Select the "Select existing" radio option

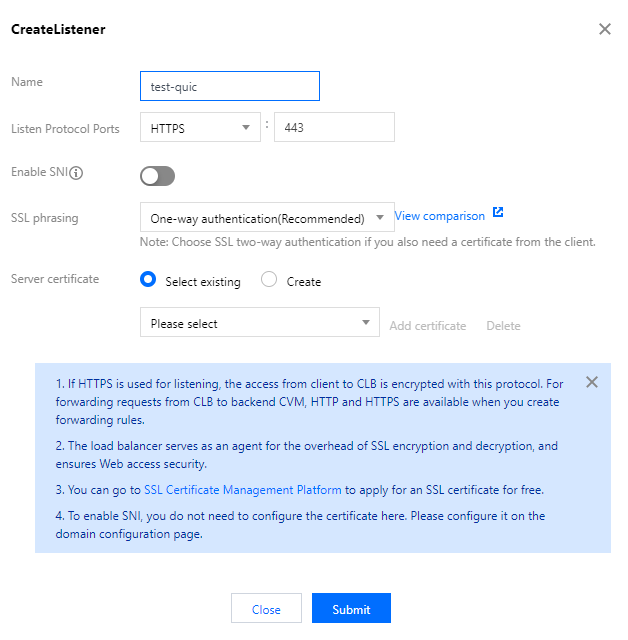coord(148,280)
